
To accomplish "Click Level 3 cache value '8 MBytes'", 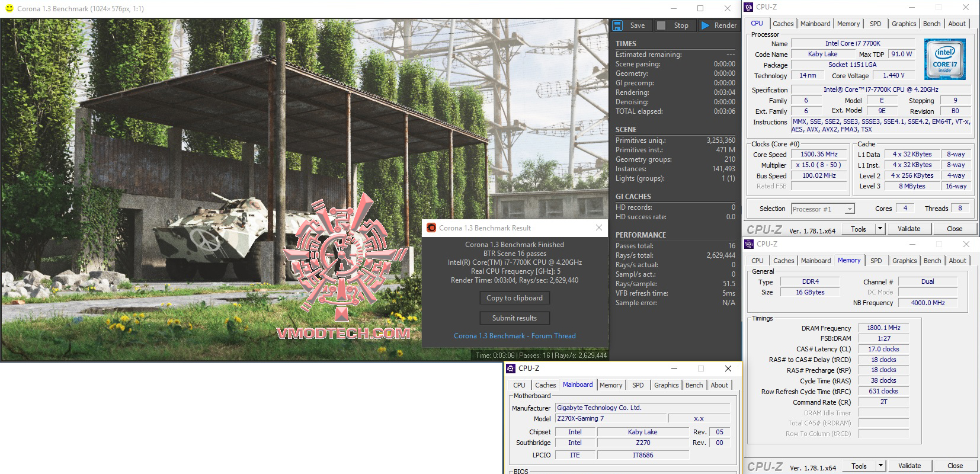I will click(912, 186).
